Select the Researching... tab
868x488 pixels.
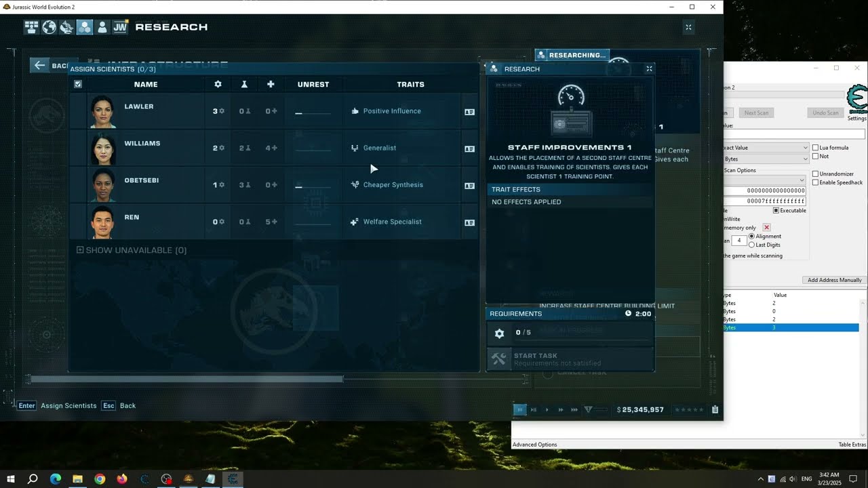tap(572, 55)
